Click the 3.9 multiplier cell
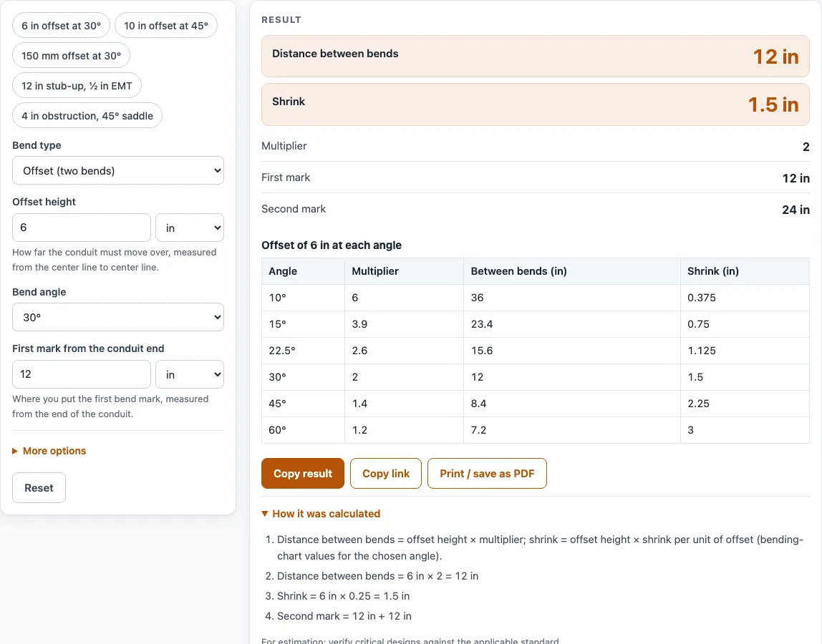Viewport: 822px width, 644px height. click(404, 324)
